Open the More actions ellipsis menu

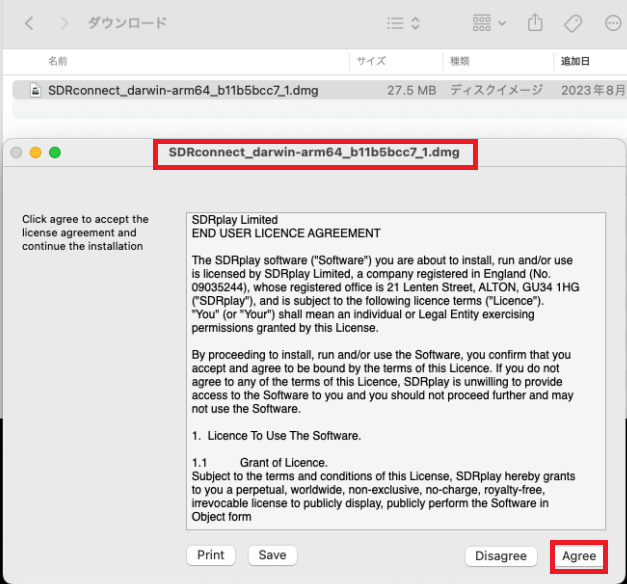click(x=613, y=23)
